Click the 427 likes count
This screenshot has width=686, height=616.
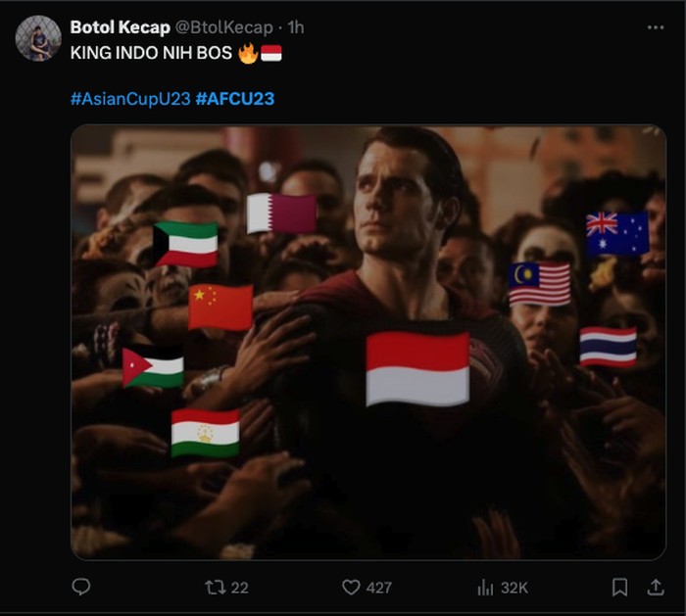(379, 588)
